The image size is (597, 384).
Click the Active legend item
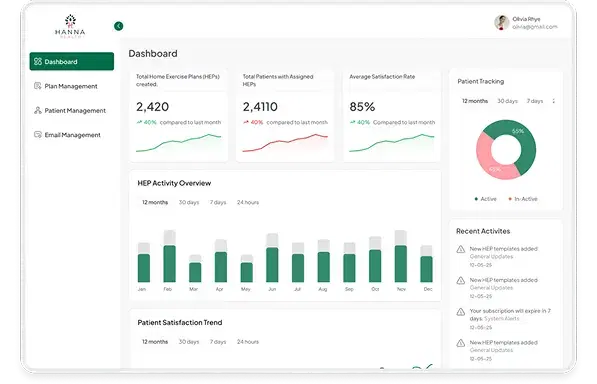[485, 199]
